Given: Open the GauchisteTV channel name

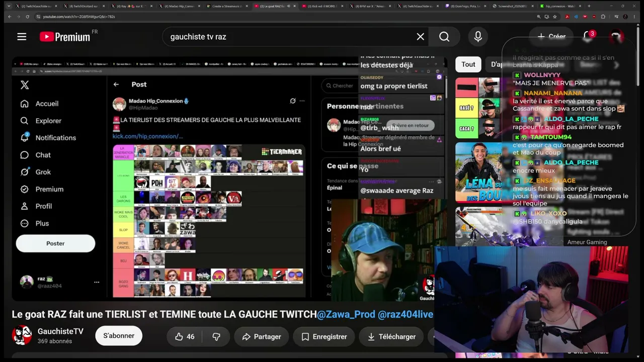Looking at the screenshot, I should point(60,332).
